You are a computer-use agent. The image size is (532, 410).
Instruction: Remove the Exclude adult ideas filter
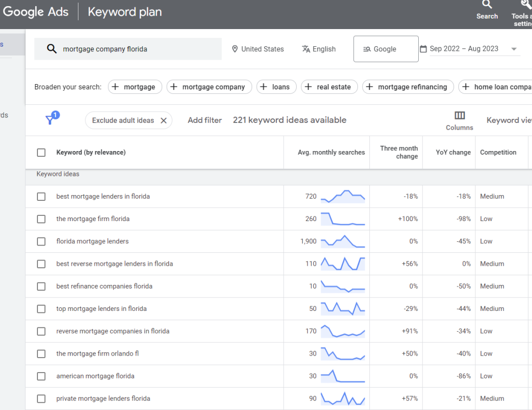point(163,120)
